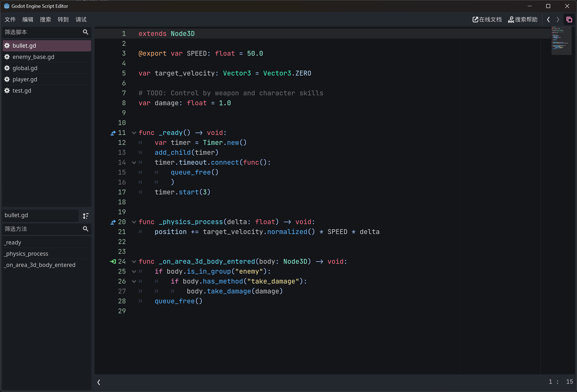
Task: Click the script gear icon next to test.gd
Action: [7, 91]
